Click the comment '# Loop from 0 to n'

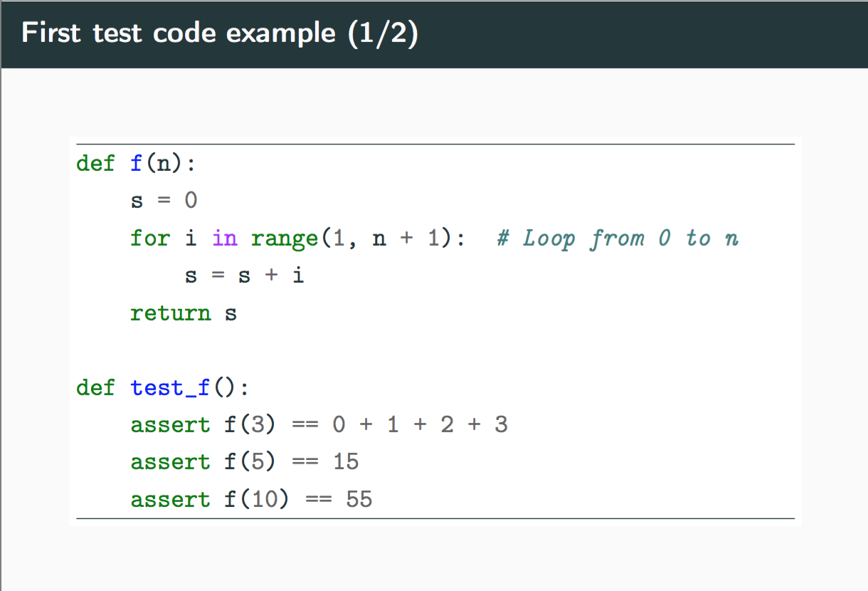point(617,239)
